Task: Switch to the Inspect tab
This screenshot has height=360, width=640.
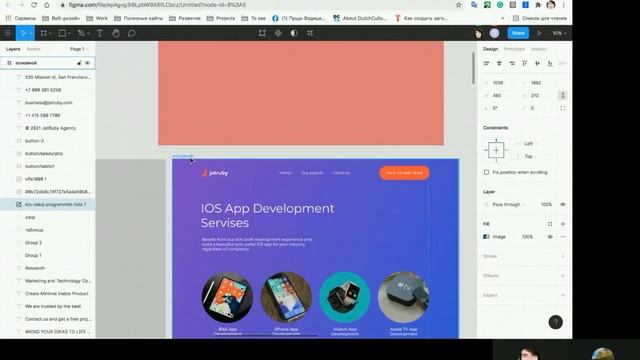Action: (x=539, y=49)
